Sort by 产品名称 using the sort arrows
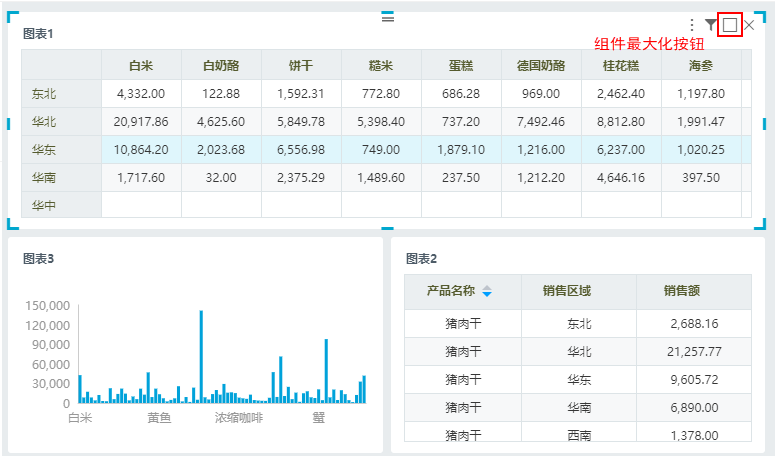The height and width of the screenshot is (456, 775). coord(487,291)
